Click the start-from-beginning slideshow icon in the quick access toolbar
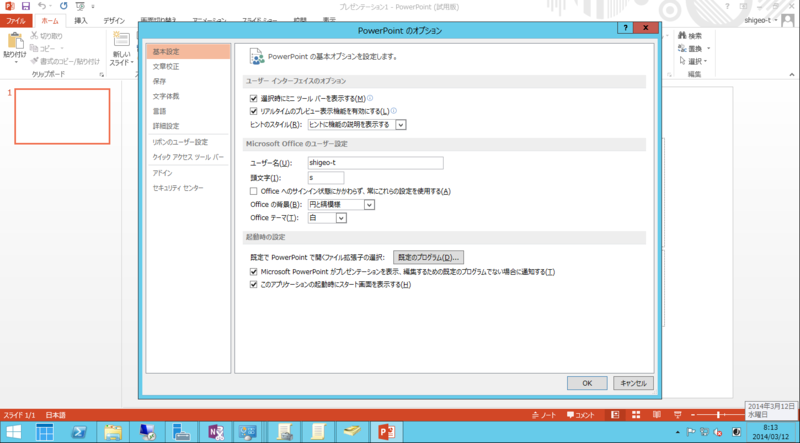Screen dimensions: 800x443 pos(80,6)
